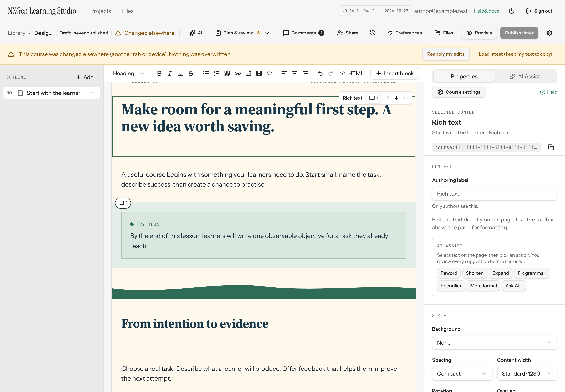Screen dimensions: 565x392
Task: Click the Preview button
Action: [x=479, y=33]
